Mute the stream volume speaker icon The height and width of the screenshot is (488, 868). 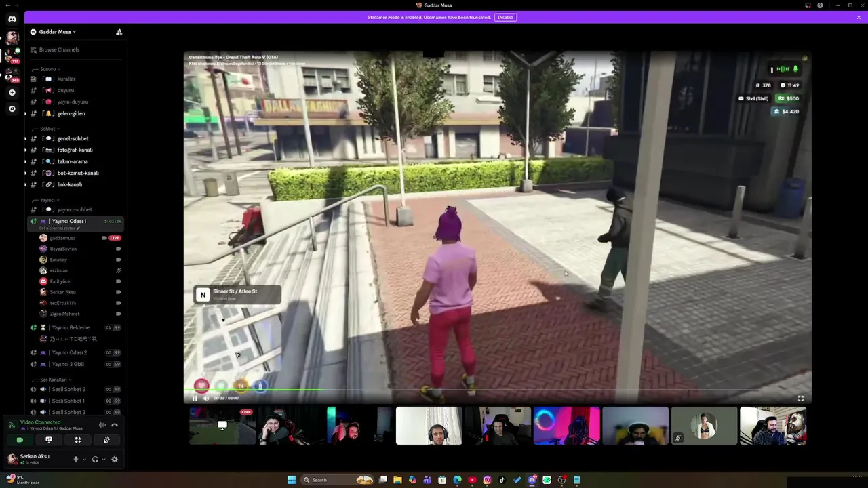[x=206, y=398]
